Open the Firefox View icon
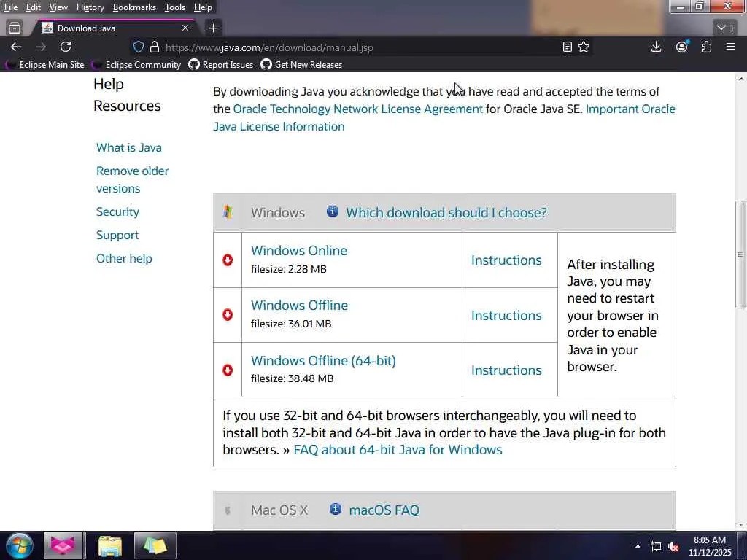The image size is (747, 560). pyautogui.click(x=15, y=28)
